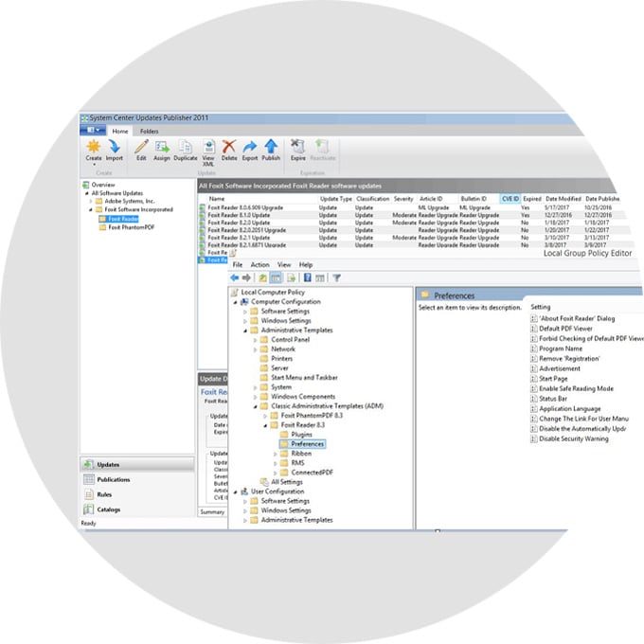This screenshot has height=644, width=644.
Task: Click the Back arrow in Group Policy Editor
Action: (235, 278)
